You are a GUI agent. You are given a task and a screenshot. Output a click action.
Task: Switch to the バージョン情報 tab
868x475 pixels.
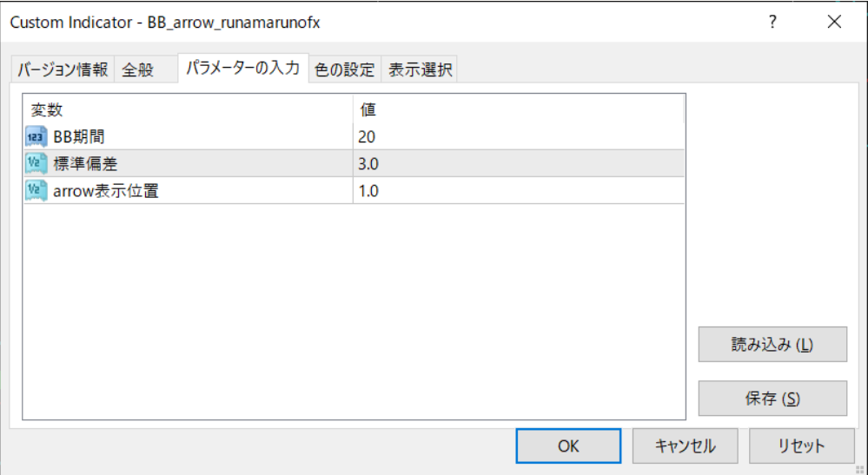pos(63,70)
